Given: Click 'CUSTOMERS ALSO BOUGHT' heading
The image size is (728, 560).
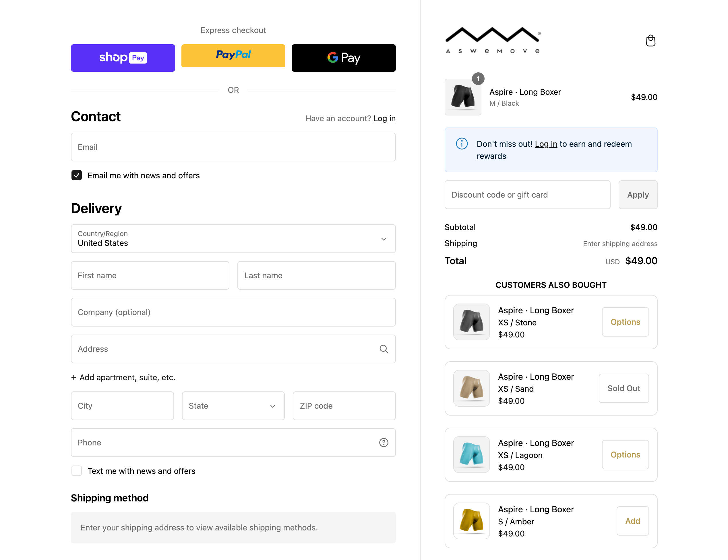Looking at the screenshot, I should [x=551, y=285].
